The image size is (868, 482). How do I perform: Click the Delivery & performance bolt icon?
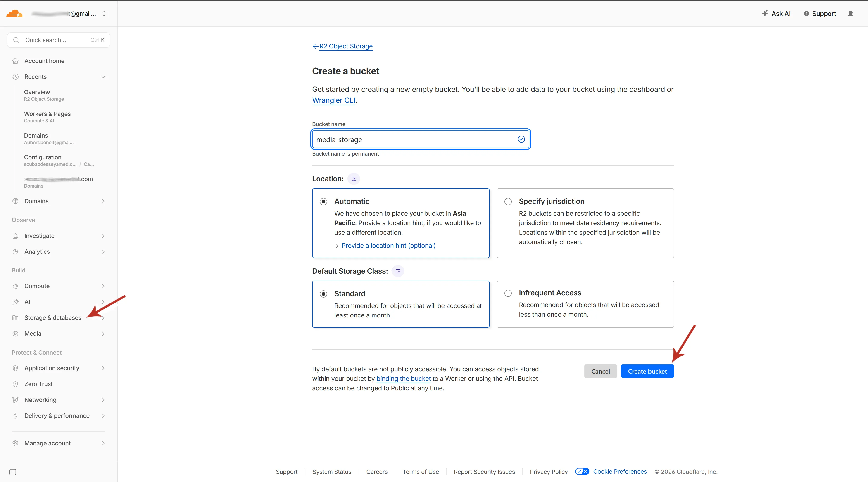point(16,416)
